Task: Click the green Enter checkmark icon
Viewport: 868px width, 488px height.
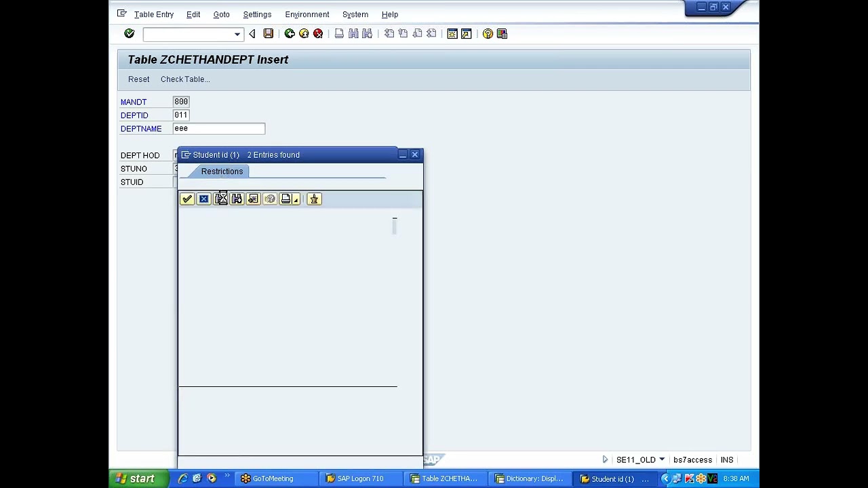Action: point(129,33)
